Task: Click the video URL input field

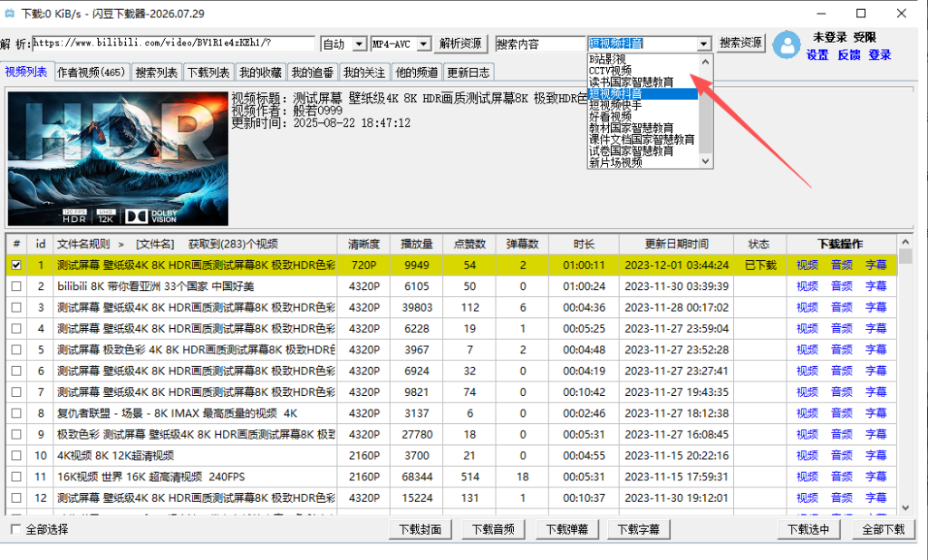Action: [x=173, y=43]
